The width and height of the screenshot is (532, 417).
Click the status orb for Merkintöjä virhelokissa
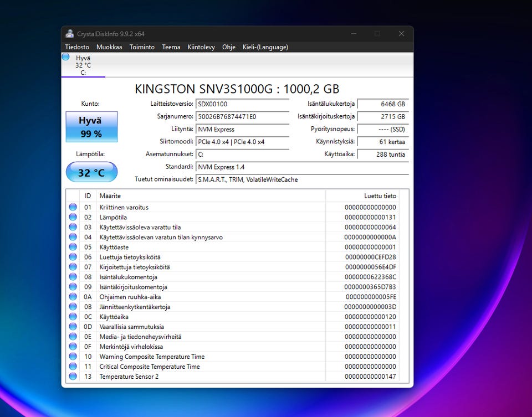click(73, 347)
